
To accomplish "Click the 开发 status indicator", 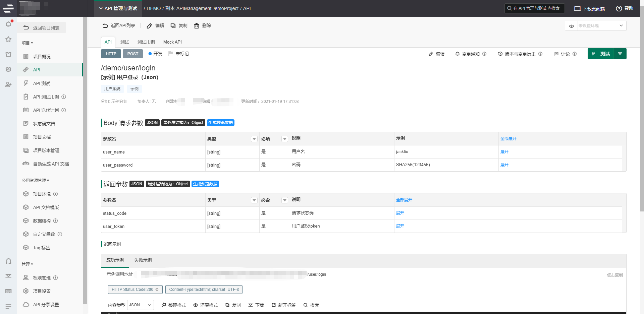I will click(x=155, y=54).
